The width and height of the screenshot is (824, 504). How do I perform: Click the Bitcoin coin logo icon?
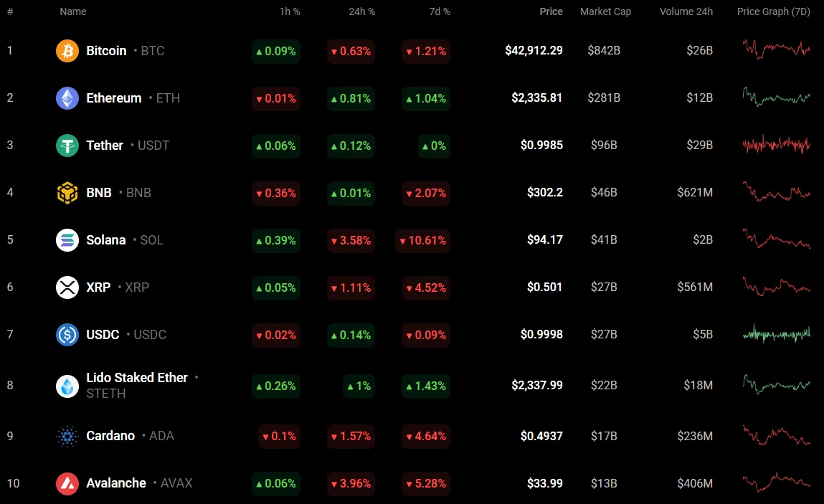tap(67, 51)
